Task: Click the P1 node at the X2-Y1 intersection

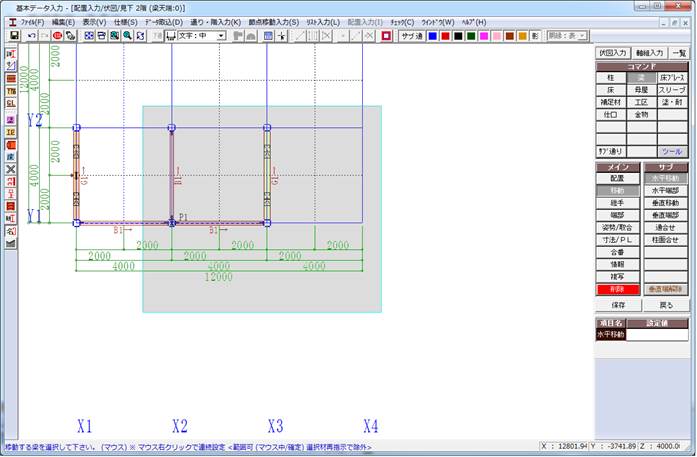Action: tap(172, 223)
